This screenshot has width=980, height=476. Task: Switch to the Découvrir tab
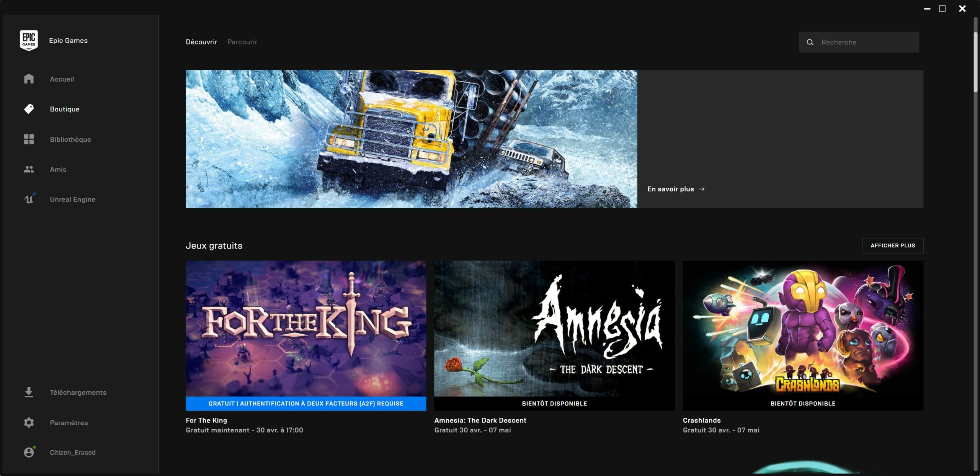pos(201,42)
